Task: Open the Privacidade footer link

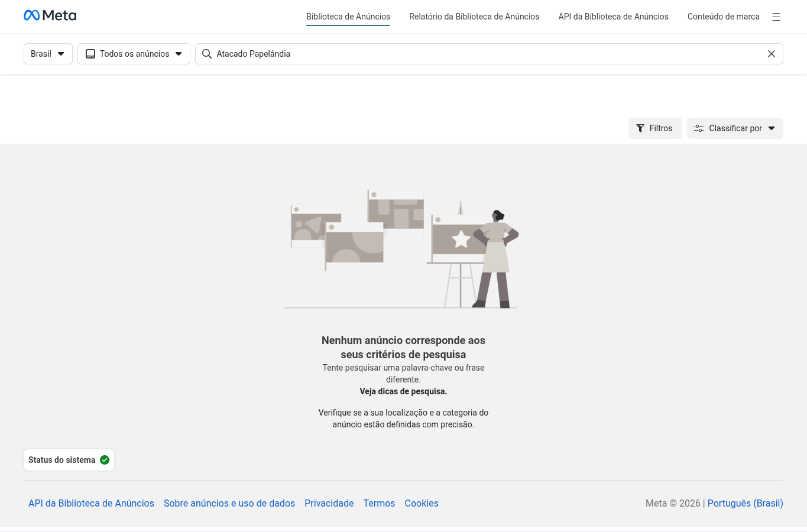Action: (329, 503)
